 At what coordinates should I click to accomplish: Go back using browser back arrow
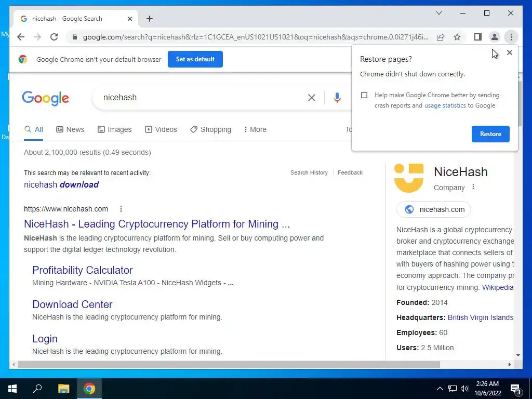coord(21,37)
